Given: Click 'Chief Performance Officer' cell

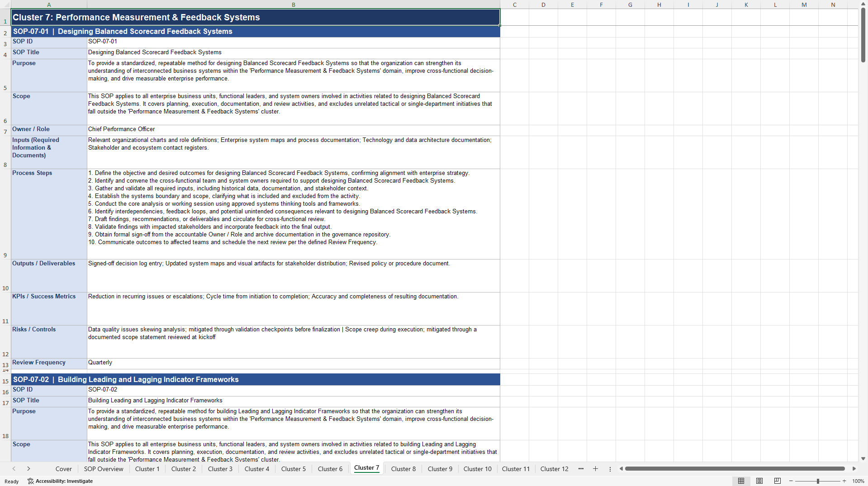Looking at the screenshot, I should point(294,130).
